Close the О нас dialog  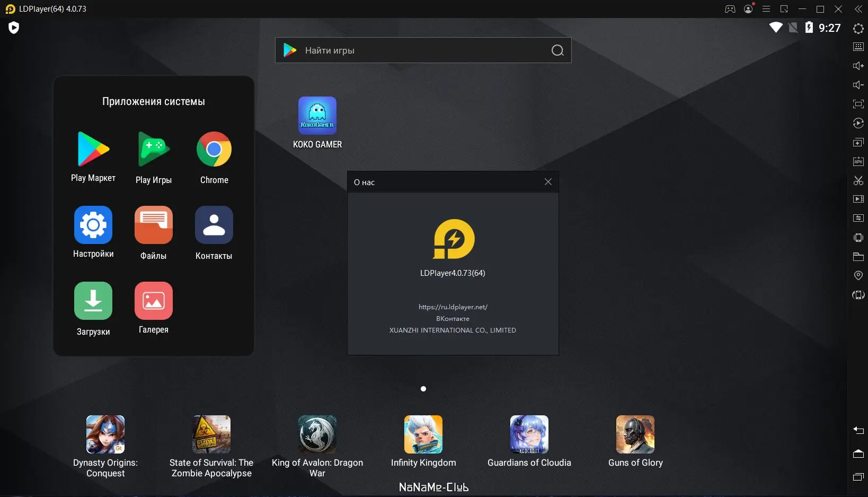548,182
